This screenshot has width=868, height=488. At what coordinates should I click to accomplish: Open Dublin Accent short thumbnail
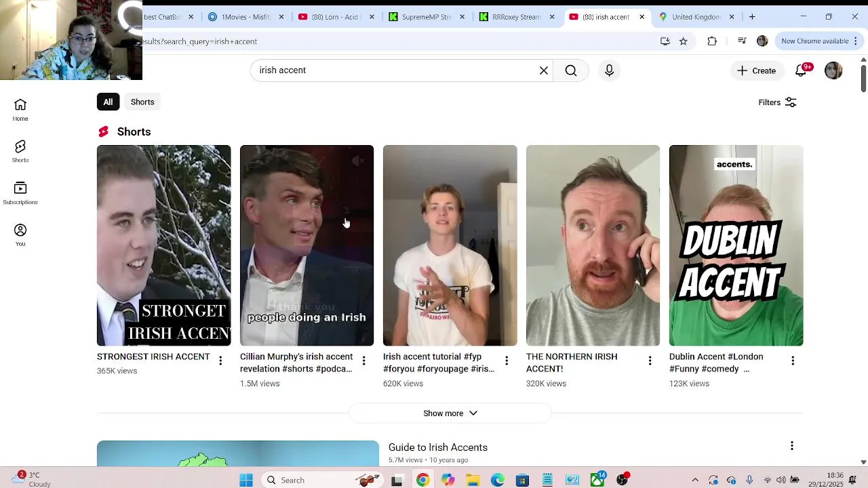point(736,245)
